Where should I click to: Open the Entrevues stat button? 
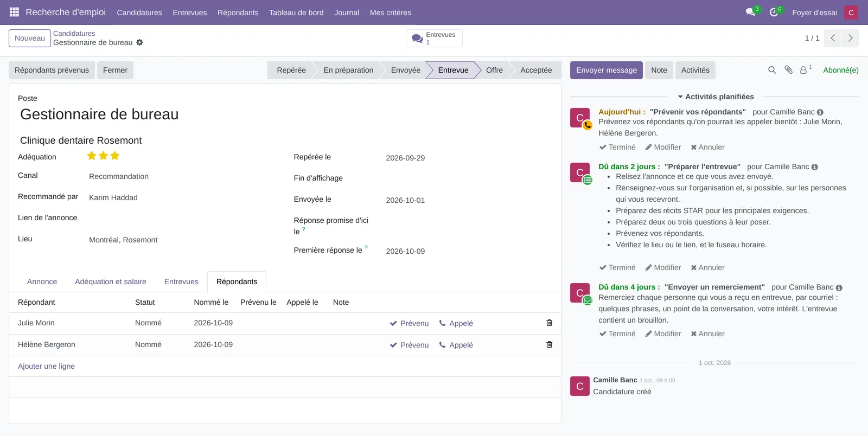coord(434,38)
